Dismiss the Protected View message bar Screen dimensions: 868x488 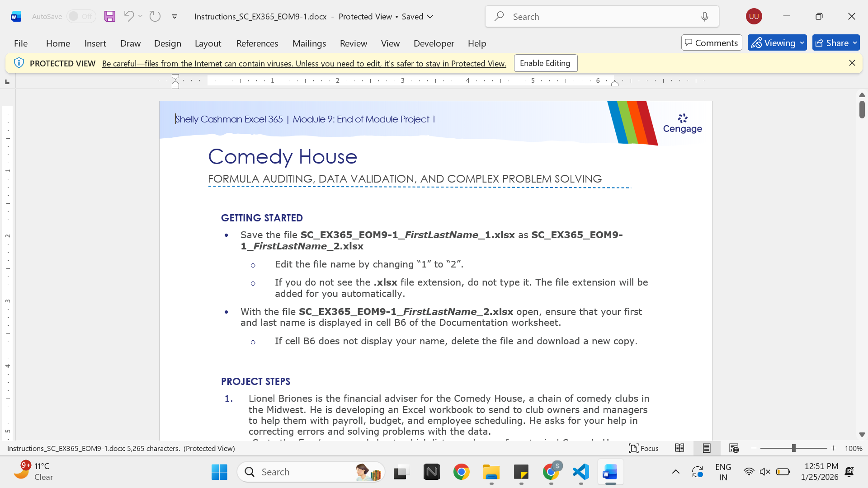point(852,63)
